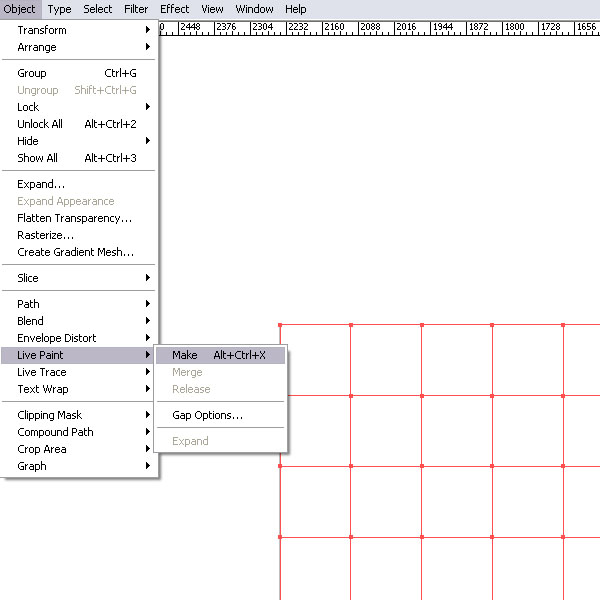Expand the Slice submenu
The height and width of the screenshot is (600, 600).
click(79, 278)
